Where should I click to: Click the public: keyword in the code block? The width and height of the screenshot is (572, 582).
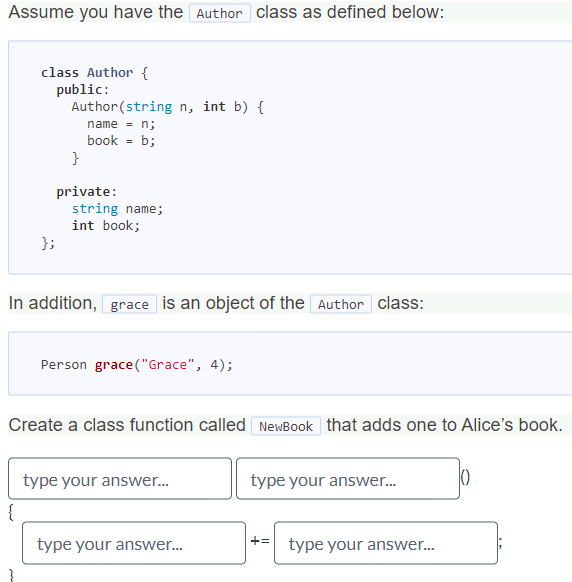pyautogui.click(x=82, y=90)
